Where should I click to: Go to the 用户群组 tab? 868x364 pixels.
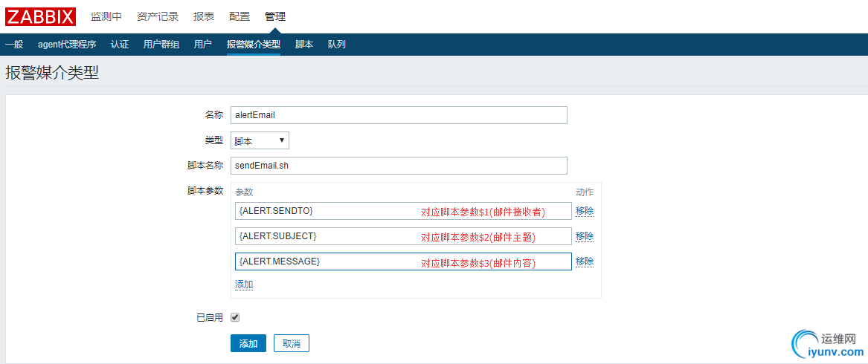[161, 45]
